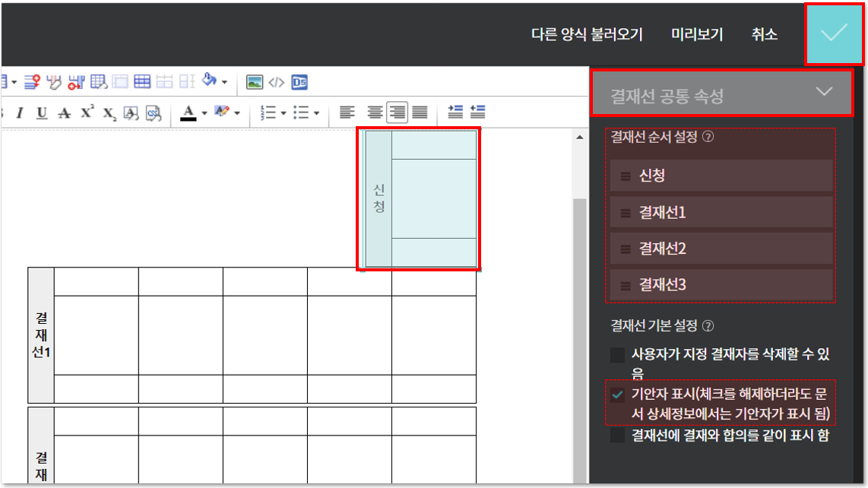This screenshot has width=868, height=488.
Task: Apply superscript formatting
Action: (87, 112)
